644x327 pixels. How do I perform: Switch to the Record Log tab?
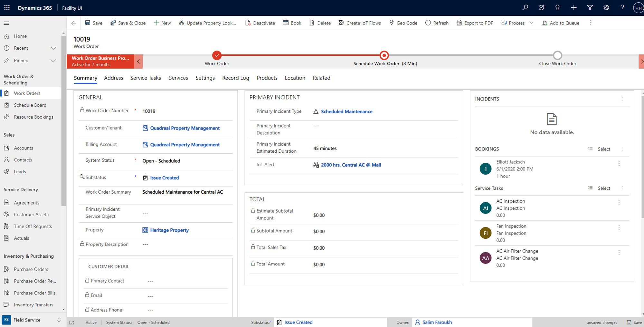(x=236, y=78)
